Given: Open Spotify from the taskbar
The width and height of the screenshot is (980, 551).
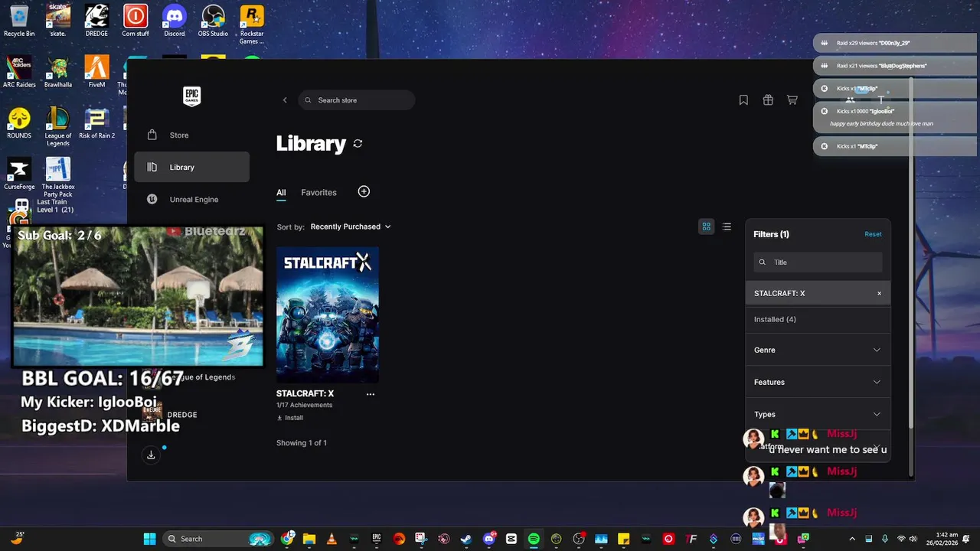Looking at the screenshot, I should pyautogui.click(x=534, y=539).
